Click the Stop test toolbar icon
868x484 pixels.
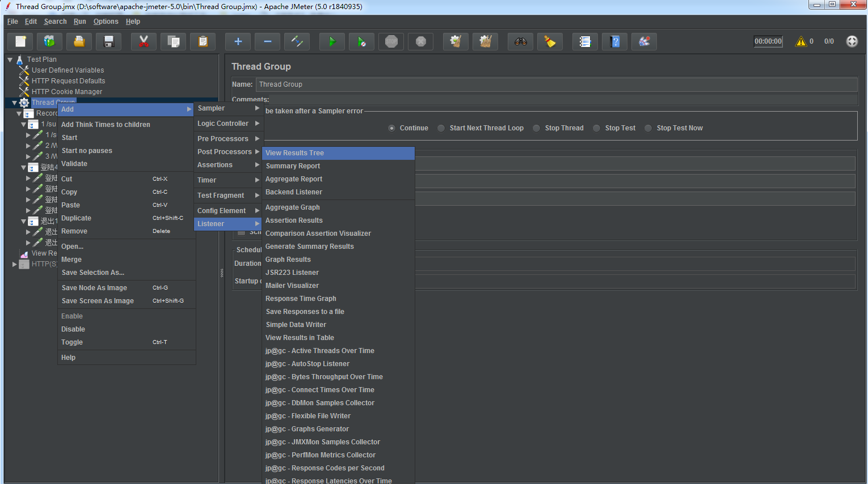[391, 41]
